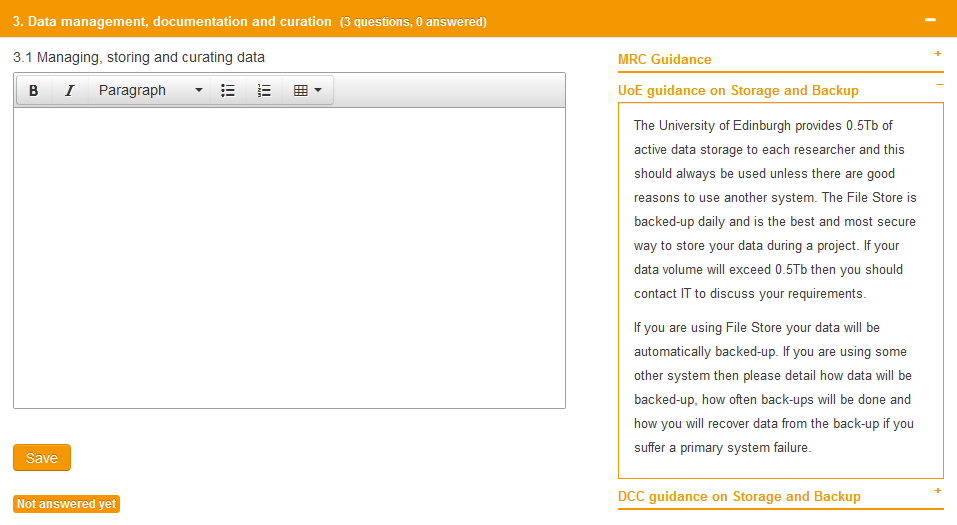Insert a bulleted list
The width and height of the screenshot is (957, 525).
tap(228, 91)
